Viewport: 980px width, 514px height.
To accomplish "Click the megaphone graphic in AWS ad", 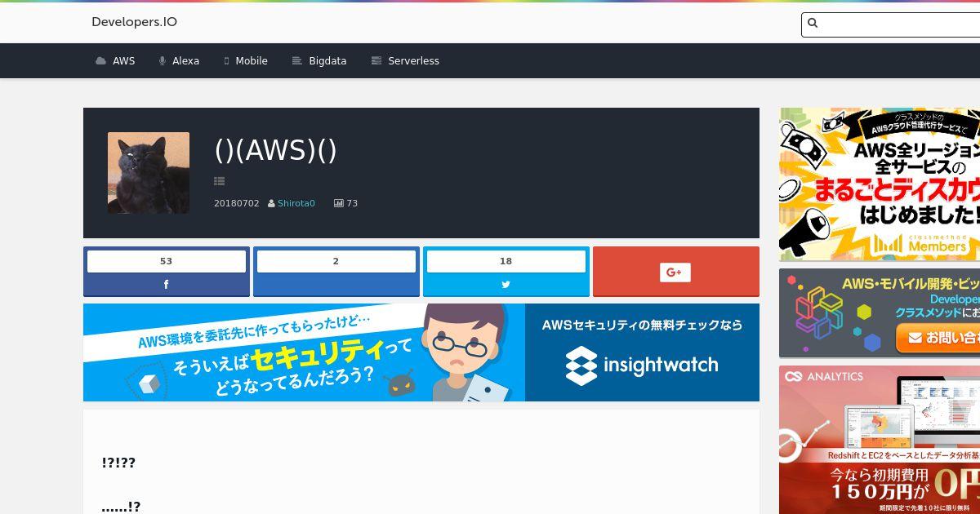I will click(x=807, y=232).
